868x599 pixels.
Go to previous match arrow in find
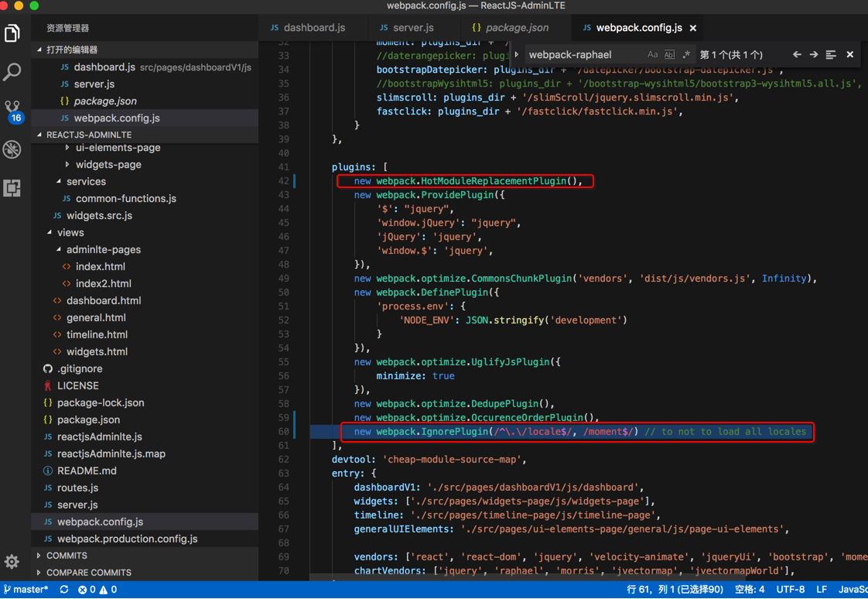pos(797,55)
